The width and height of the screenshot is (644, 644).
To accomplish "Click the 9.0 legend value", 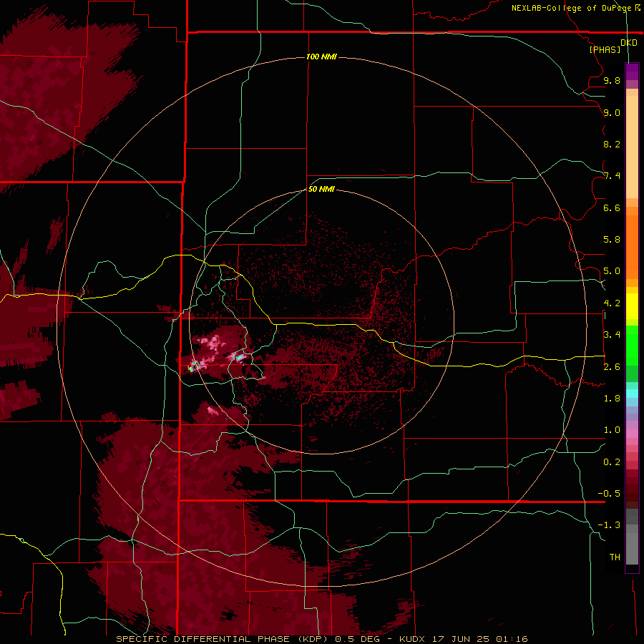I will [x=612, y=112].
